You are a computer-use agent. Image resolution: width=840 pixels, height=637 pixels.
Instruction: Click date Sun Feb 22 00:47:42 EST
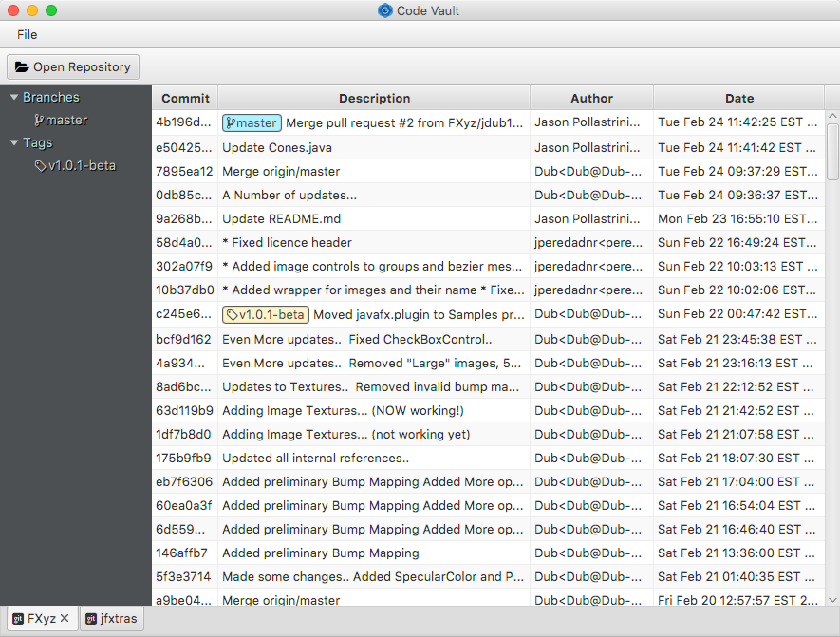pyautogui.click(x=737, y=313)
